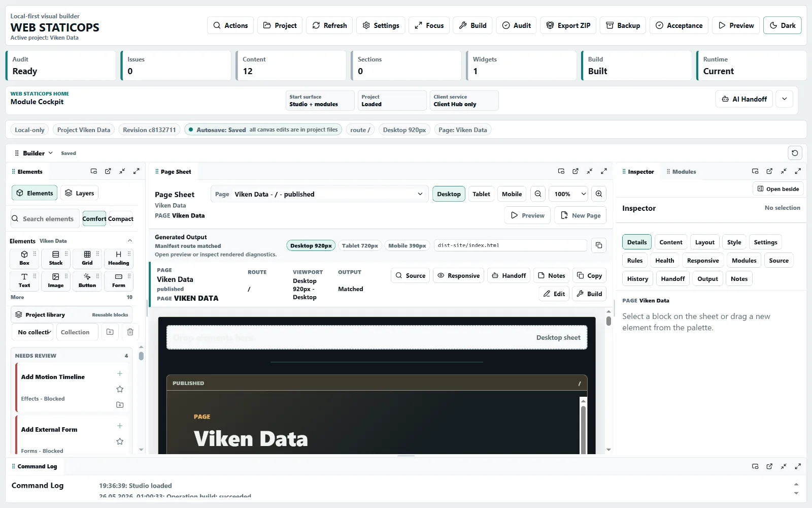Add new collection folder in Project library
812x508 pixels.
[110, 332]
